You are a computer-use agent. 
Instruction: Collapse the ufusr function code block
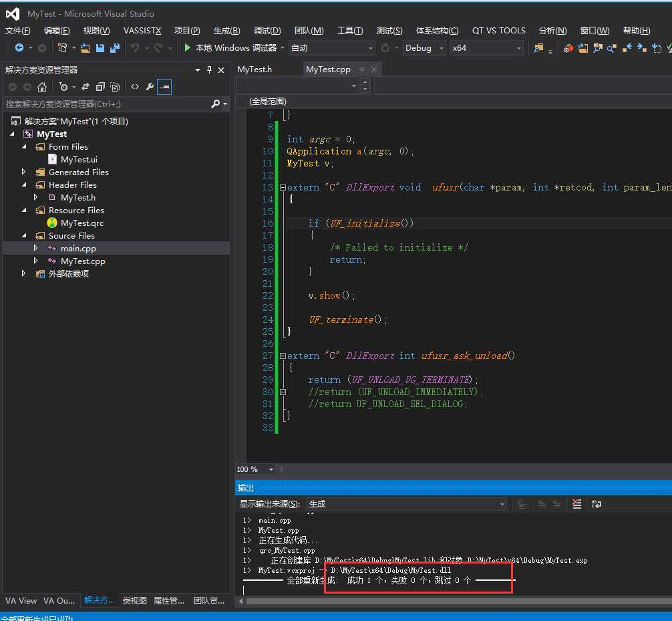283,187
